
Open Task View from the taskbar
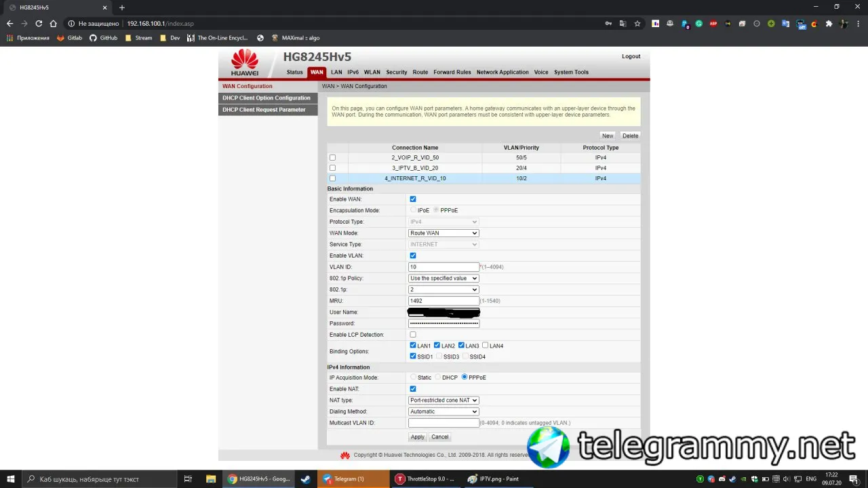[x=189, y=479]
